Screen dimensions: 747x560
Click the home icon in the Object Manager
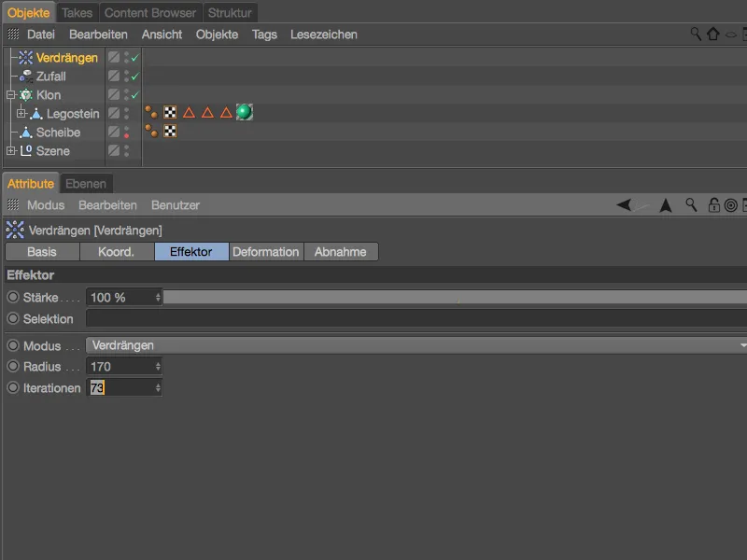tap(714, 34)
